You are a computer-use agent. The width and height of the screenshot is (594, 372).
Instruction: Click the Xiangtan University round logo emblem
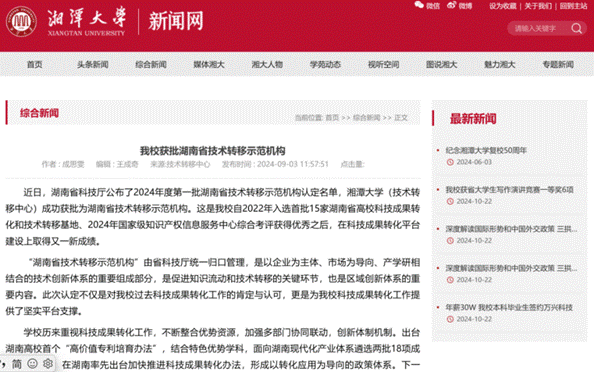21,22
